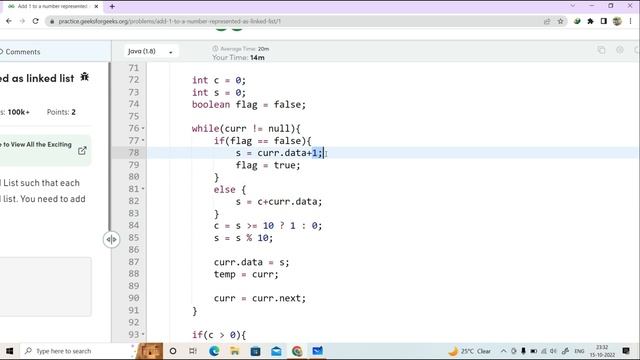The image size is (640, 360).
Task: Open the Windows Start menu
Action: coord(9,351)
